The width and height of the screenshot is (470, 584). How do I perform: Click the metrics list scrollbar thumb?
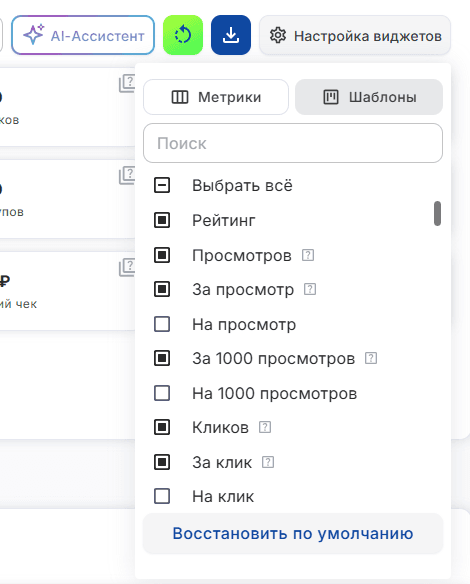pos(437,213)
